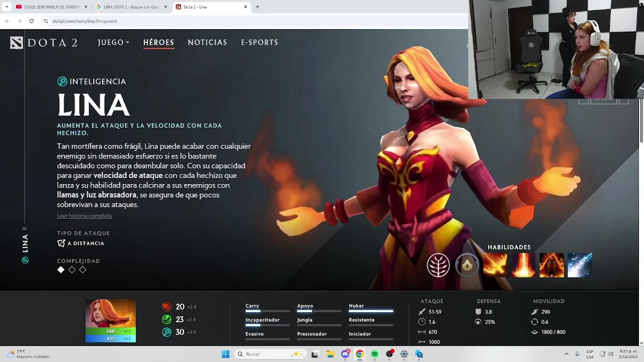Open a new browser tab
Viewport: 644px width, 362px height.
coord(258,7)
